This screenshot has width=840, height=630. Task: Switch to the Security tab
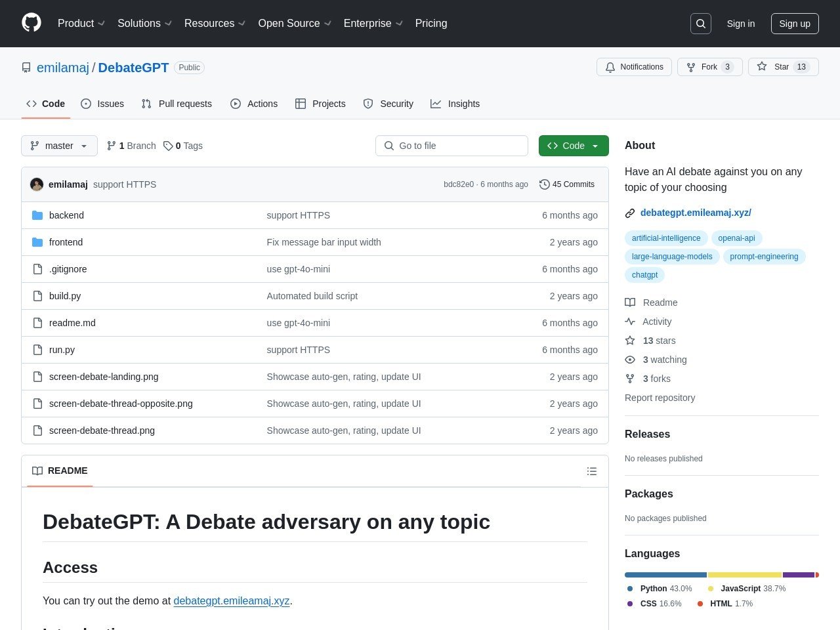(388, 104)
